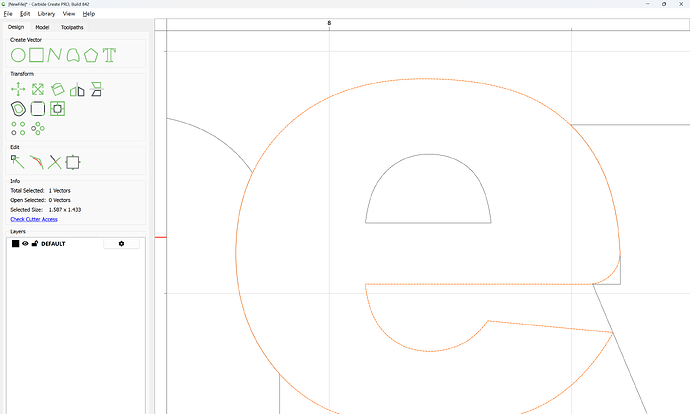Open the Library menu
The height and width of the screenshot is (414, 690).
[46, 14]
